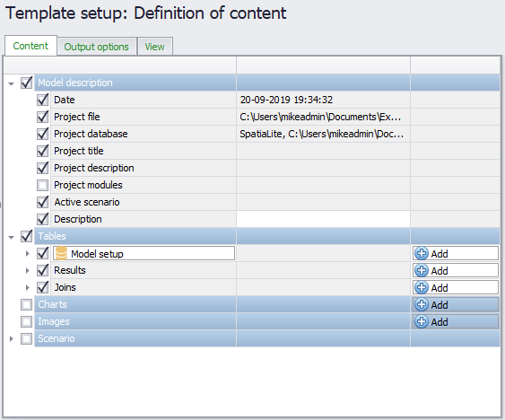Click the plus icon in Model setup row

422,253
